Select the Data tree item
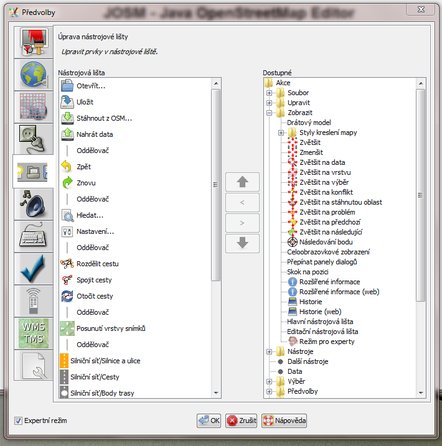442x446 pixels. coord(295,371)
